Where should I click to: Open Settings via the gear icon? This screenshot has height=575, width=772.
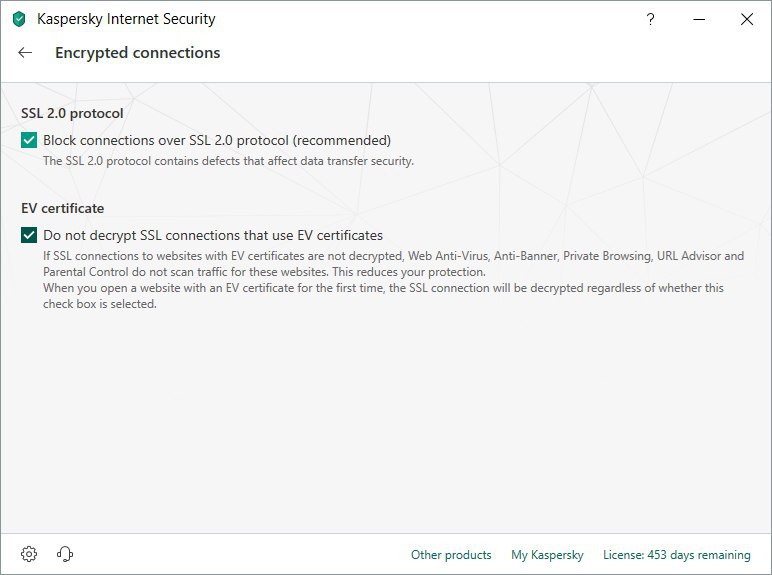pos(29,554)
